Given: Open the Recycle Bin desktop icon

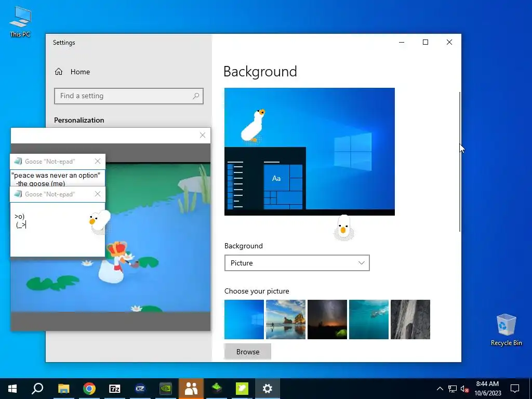Looking at the screenshot, I should pyautogui.click(x=506, y=330).
